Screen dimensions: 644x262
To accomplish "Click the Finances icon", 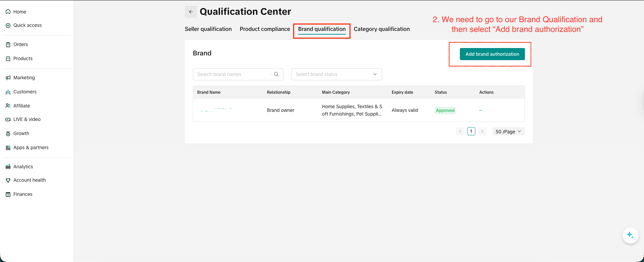I will pyautogui.click(x=8, y=194).
